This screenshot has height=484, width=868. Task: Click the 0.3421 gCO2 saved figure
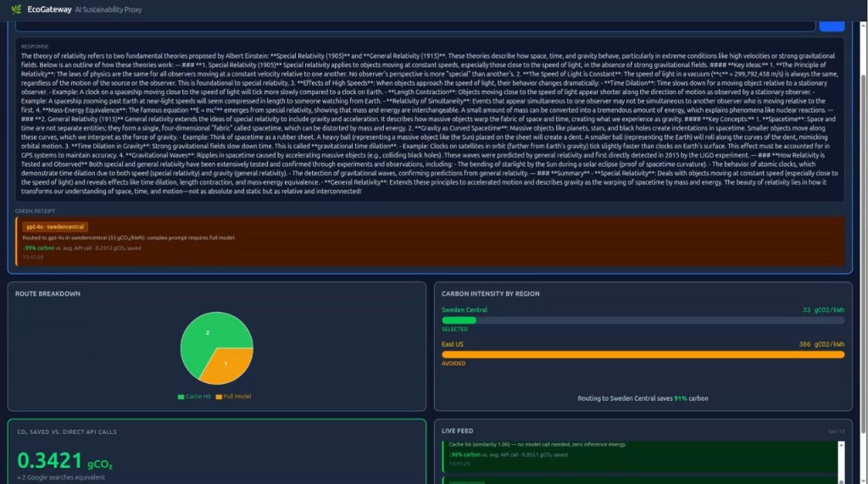pyautogui.click(x=64, y=461)
